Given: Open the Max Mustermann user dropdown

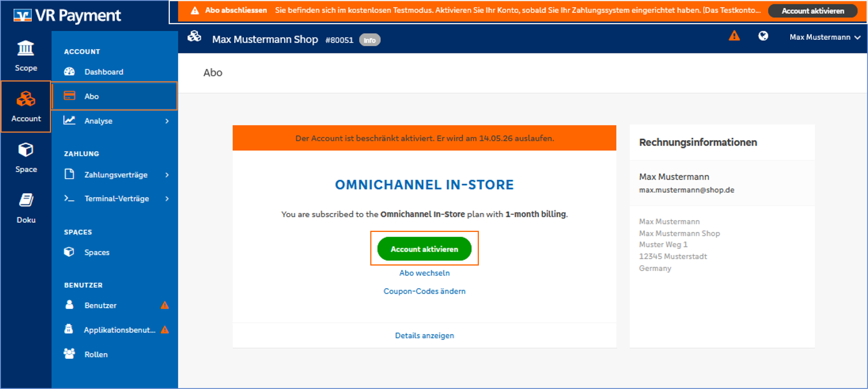Looking at the screenshot, I should 825,37.
